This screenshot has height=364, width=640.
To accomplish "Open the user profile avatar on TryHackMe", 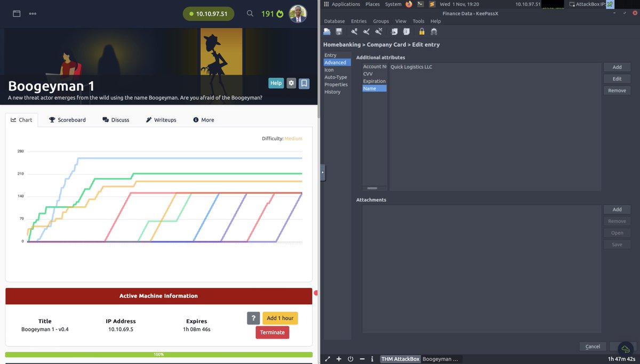I will tap(298, 14).
